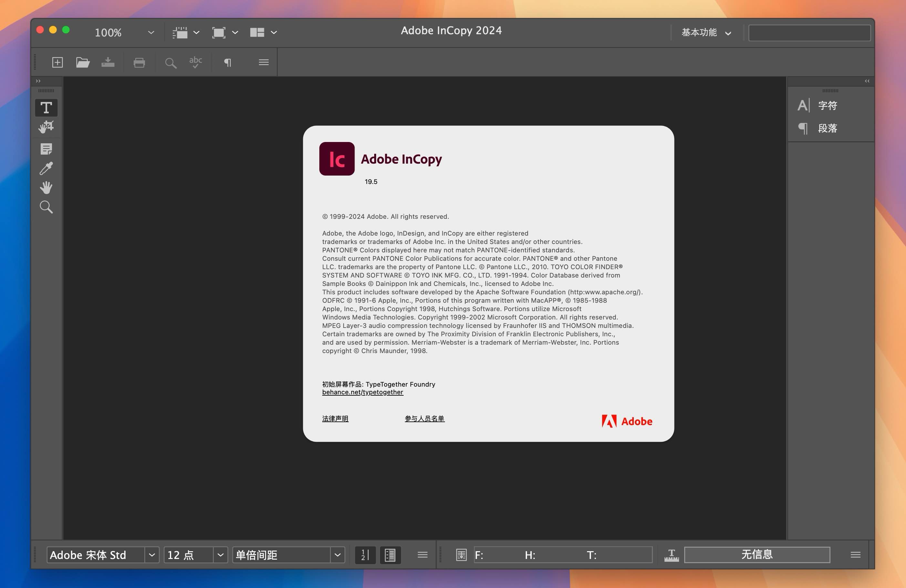Click the Print icon in the toolbar
This screenshot has height=588, width=906.
(x=139, y=62)
